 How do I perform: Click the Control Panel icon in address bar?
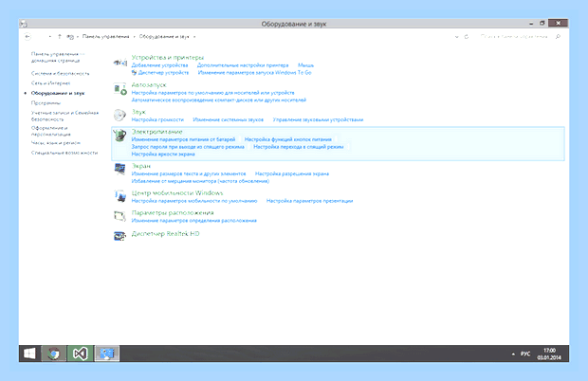tap(70, 37)
